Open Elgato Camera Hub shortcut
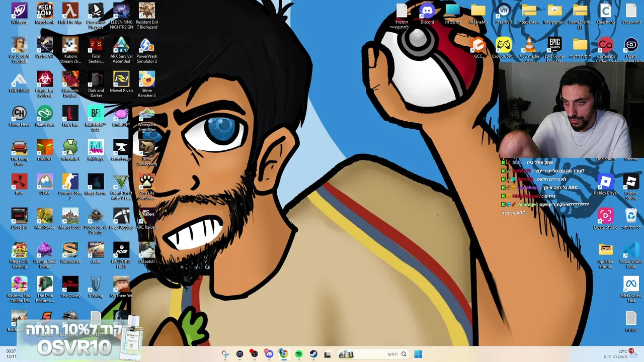Viewport: 644px width, 362px height. click(x=631, y=49)
